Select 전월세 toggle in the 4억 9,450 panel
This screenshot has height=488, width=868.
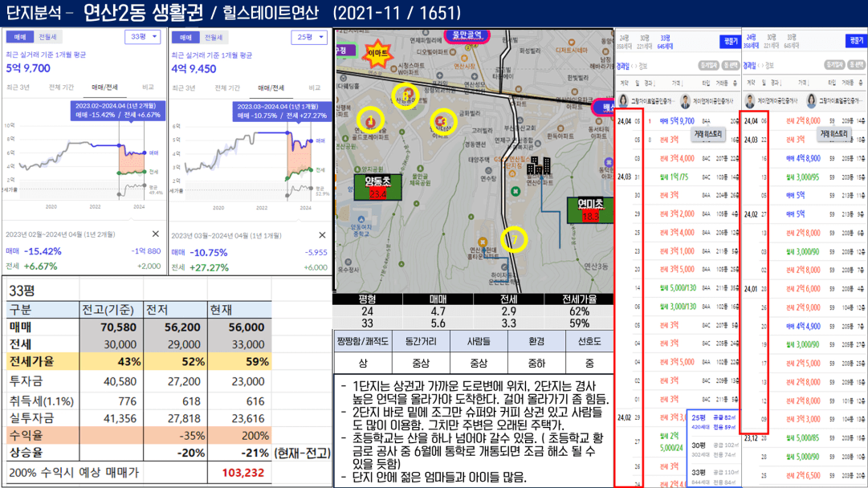click(x=214, y=38)
